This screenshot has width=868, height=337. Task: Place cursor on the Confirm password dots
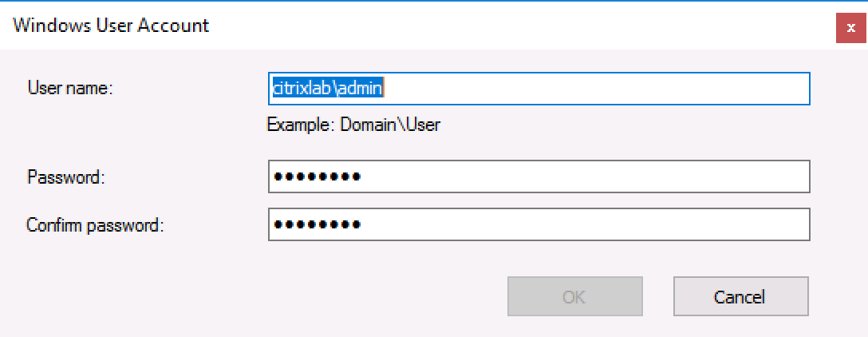point(317,225)
